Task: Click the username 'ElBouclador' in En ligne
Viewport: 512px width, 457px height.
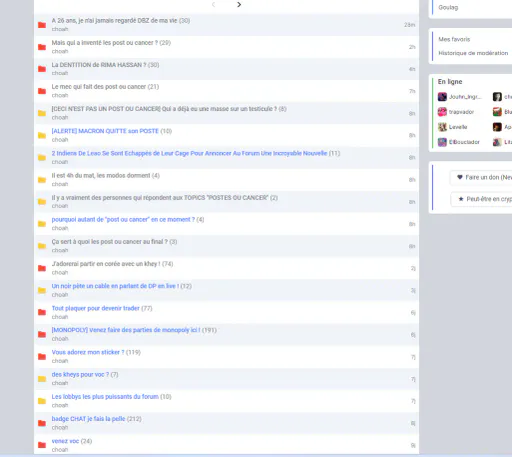Action: [464, 142]
